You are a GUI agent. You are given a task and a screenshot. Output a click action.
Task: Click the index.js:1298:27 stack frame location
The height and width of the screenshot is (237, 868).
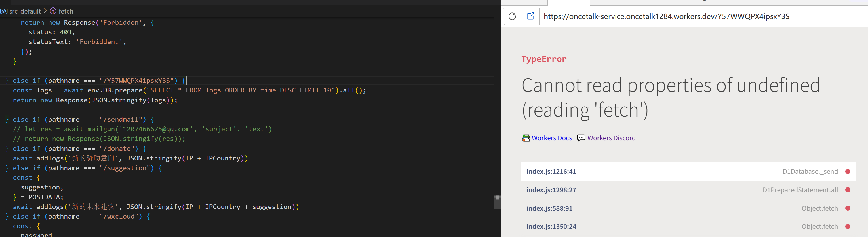coord(551,190)
